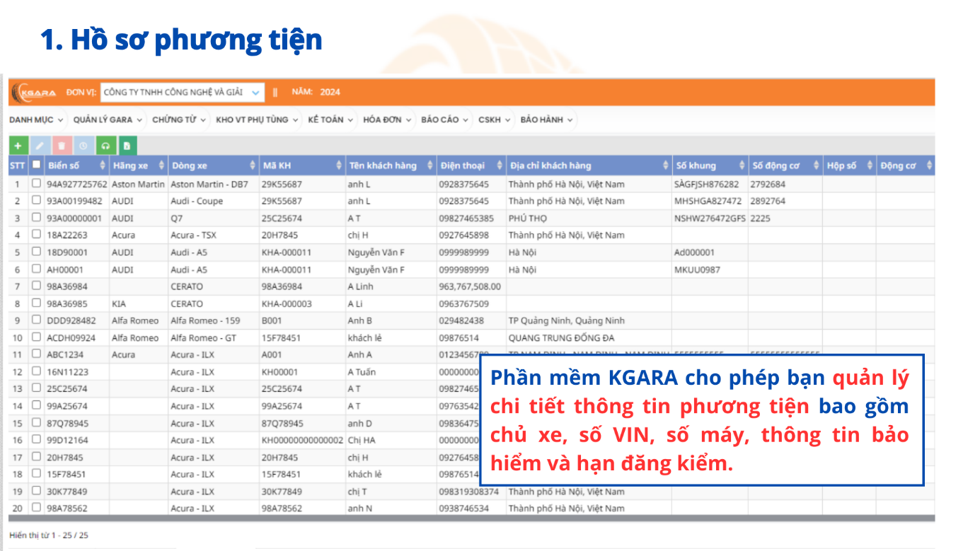Click address QUANG TRUNG ĐỐNG ĐA
980x551 pixels.
(562, 337)
